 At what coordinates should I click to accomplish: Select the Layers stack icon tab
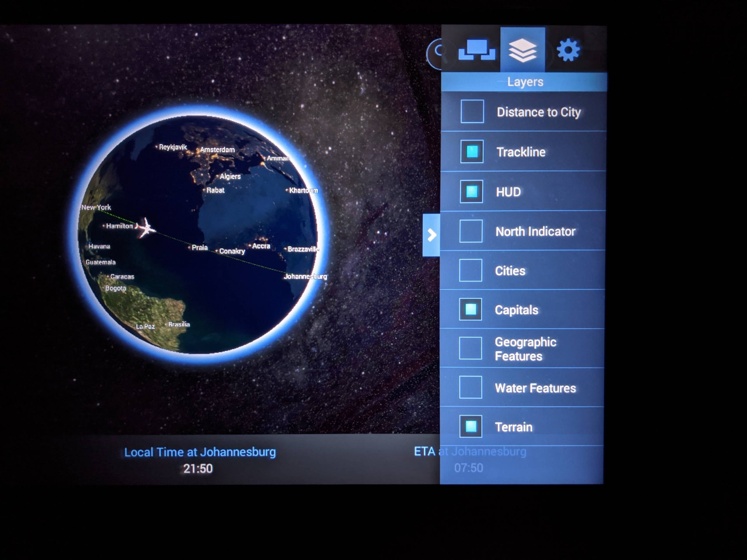click(x=522, y=50)
